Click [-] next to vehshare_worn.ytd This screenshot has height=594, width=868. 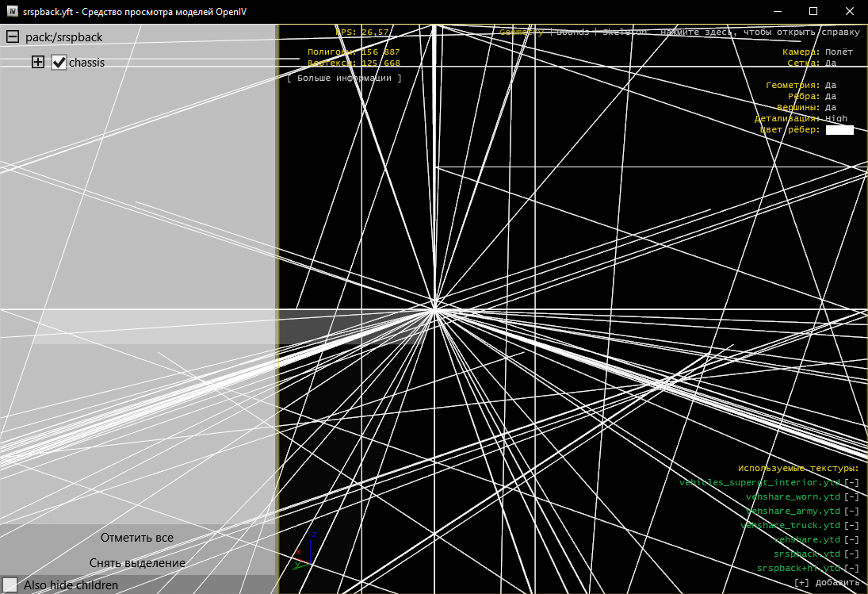click(851, 496)
